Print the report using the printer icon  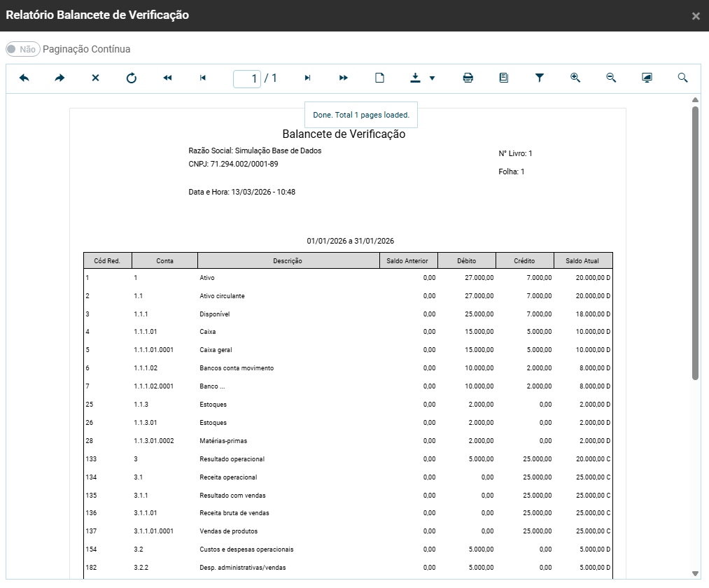(468, 78)
